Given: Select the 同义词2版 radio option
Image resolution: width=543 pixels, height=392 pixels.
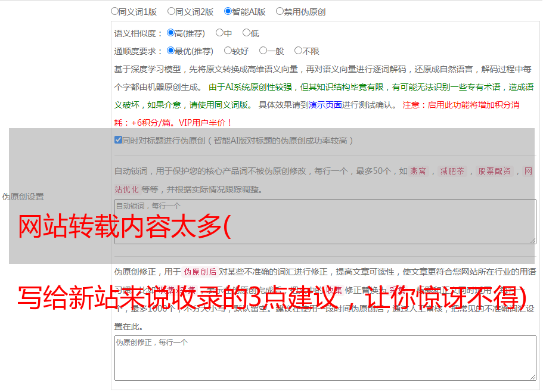Looking at the screenshot, I should (171, 11).
